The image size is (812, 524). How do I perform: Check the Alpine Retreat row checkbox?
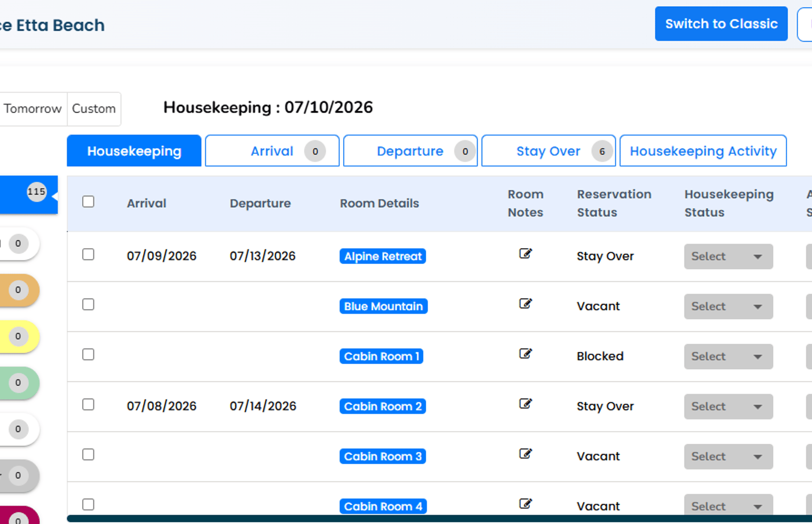(x=88, y=254)
